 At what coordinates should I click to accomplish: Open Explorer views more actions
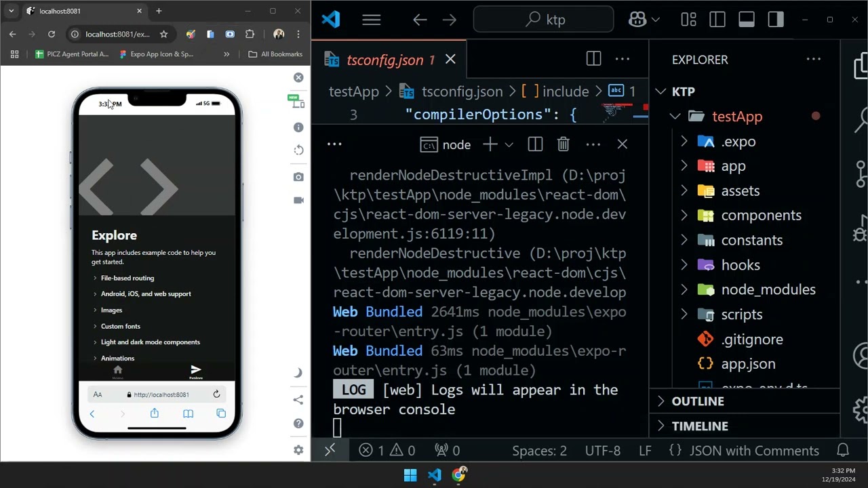pos(814,60)
